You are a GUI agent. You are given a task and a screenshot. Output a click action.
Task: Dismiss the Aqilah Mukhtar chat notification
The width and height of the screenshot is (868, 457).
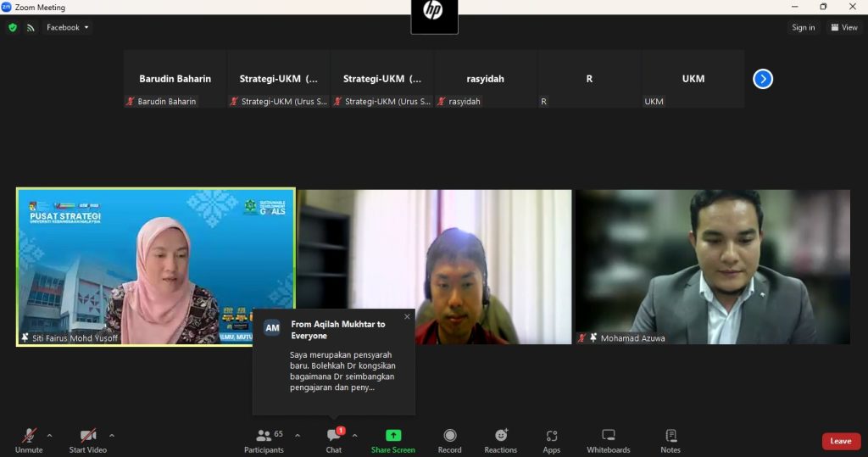pyautogui.click(x=407, y=317)
